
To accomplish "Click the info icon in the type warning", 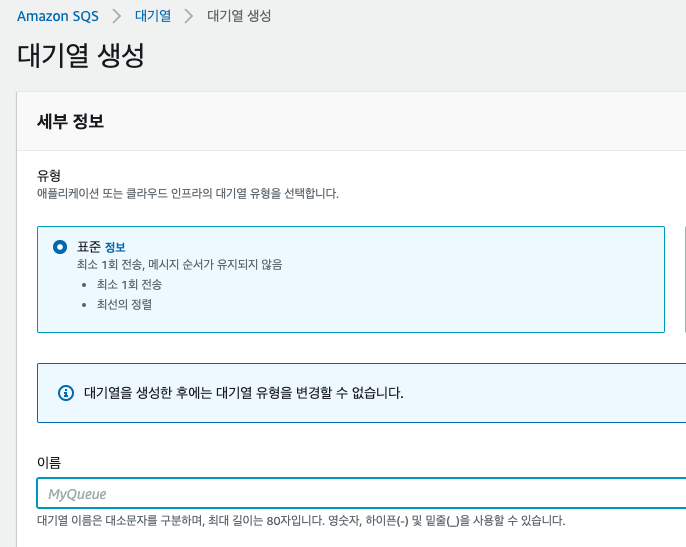I will pyautogui.click(x=66, y=393).
